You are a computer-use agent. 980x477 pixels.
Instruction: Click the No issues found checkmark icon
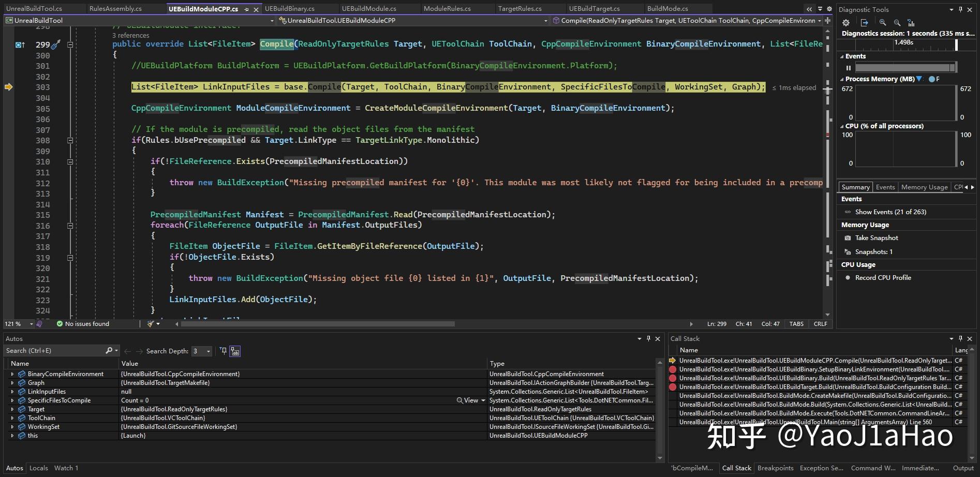click(58, 323)
